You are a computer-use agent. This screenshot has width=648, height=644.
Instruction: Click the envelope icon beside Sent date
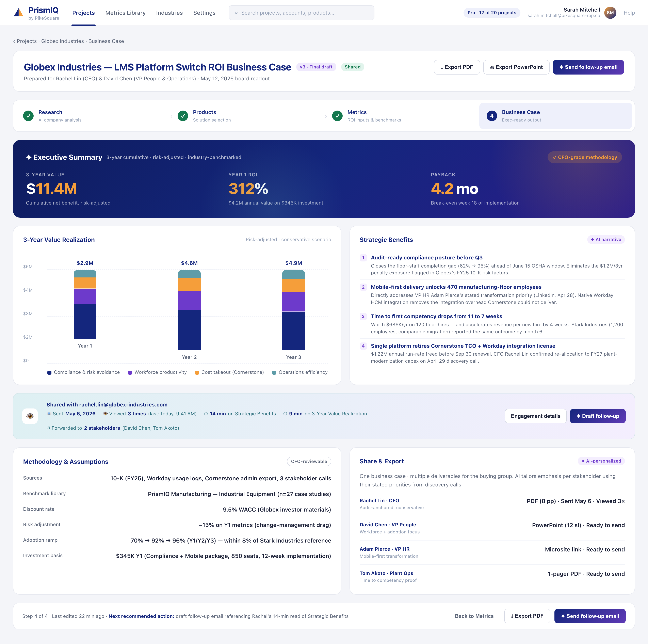click(x=49, y=414)
